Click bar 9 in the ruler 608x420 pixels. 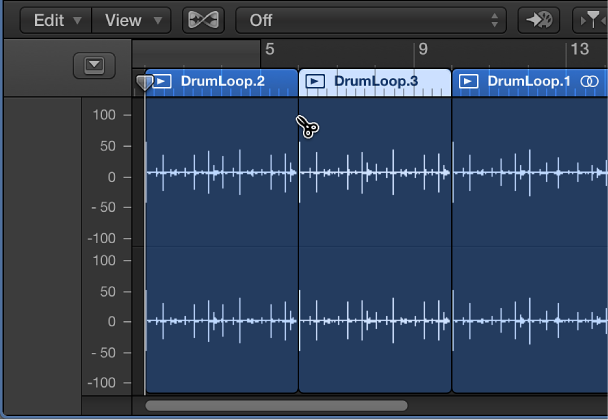423,50
